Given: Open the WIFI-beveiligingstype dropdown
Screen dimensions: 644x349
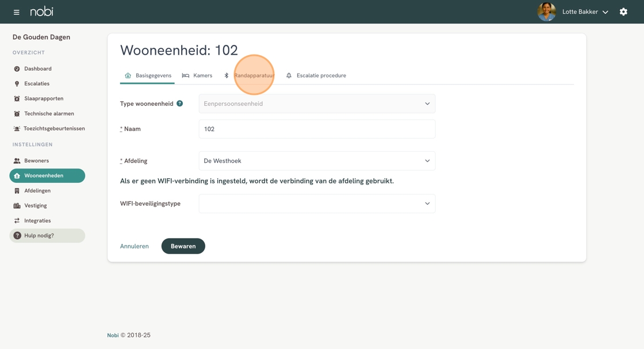Looking at the screenshot, I should click(x=317, y=204).
